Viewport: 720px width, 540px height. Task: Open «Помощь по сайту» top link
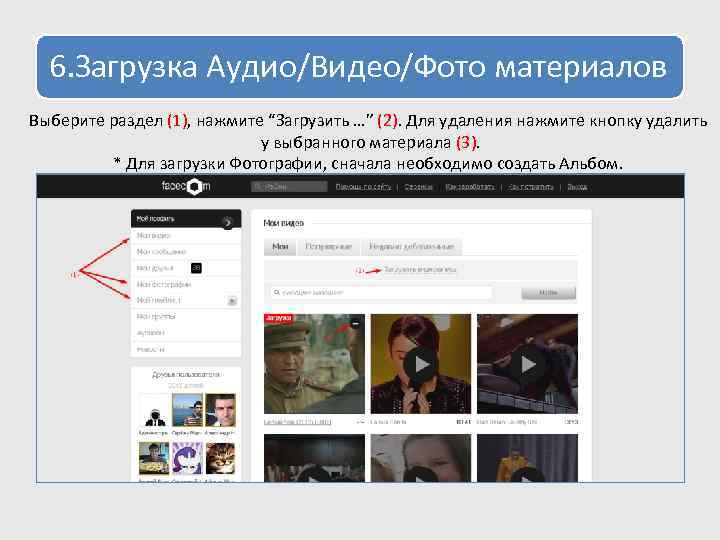coord(363,187)
